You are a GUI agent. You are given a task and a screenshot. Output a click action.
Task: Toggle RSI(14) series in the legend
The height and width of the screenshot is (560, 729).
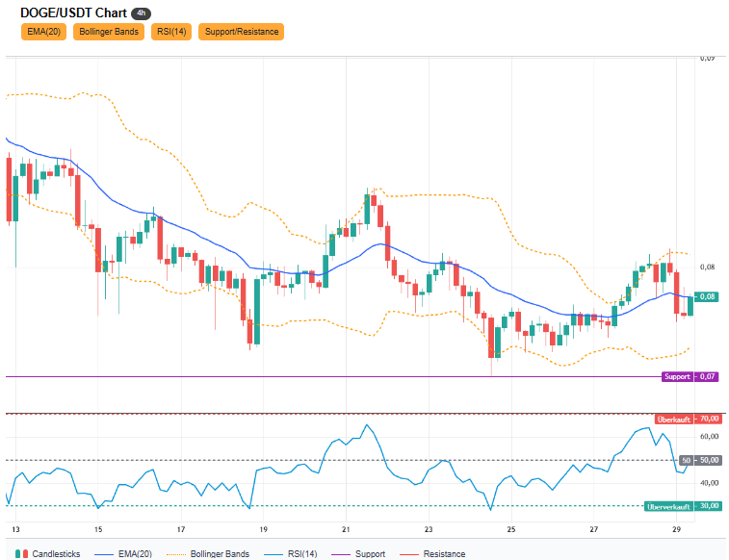[290, 554]
